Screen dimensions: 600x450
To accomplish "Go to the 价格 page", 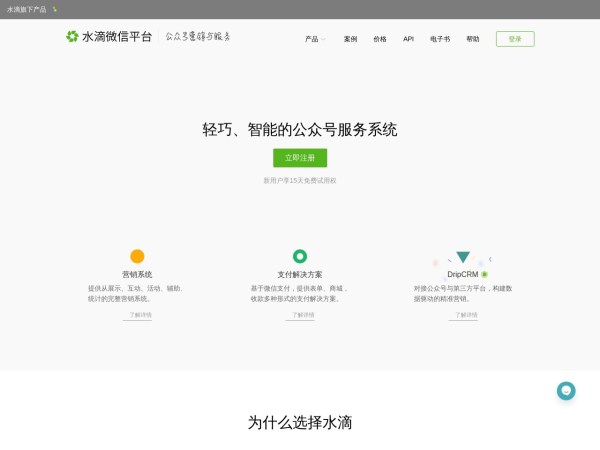I will pos(380,39).
